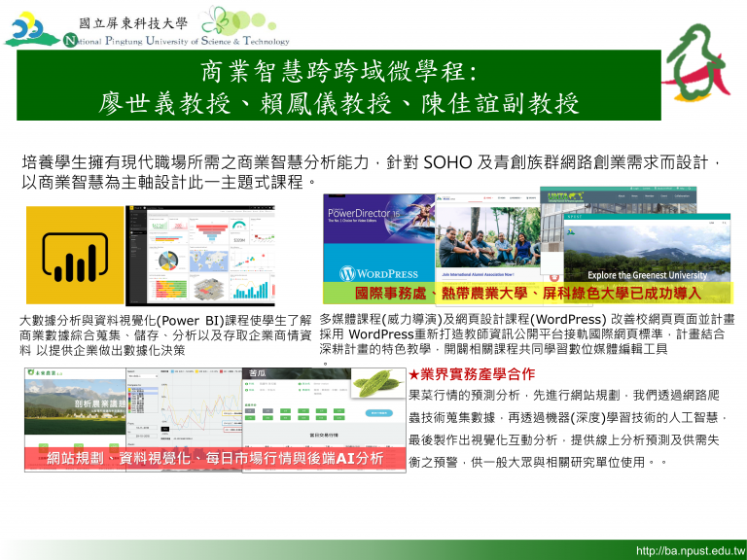Click the http://ba.npust.edu.tw link

[x=691, y=551]
